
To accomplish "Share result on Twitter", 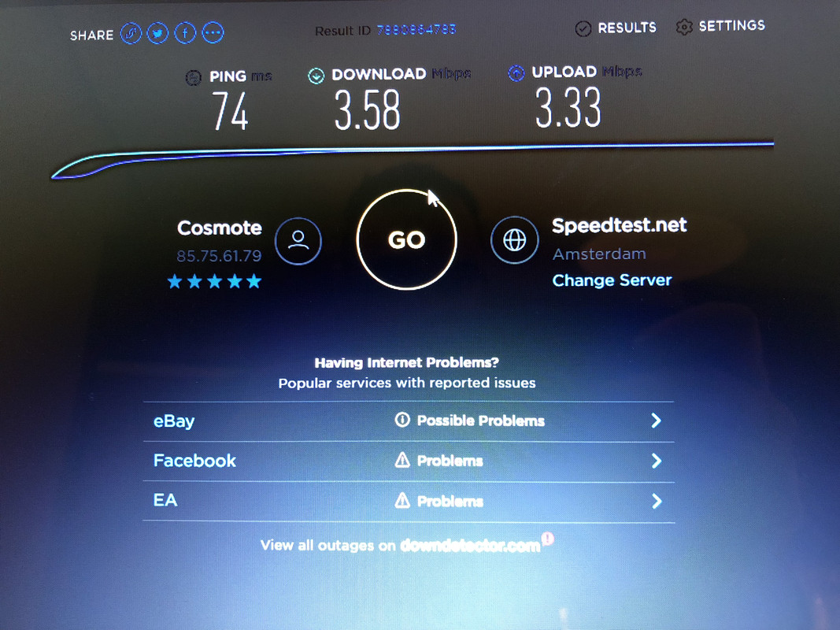I will pyautogui.click(x=157, y=34).
